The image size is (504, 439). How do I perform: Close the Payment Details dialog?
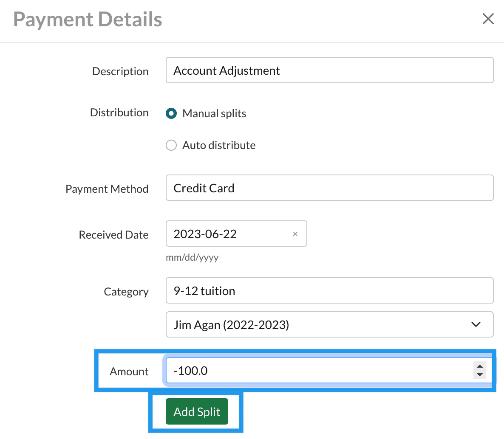[488, 19]
